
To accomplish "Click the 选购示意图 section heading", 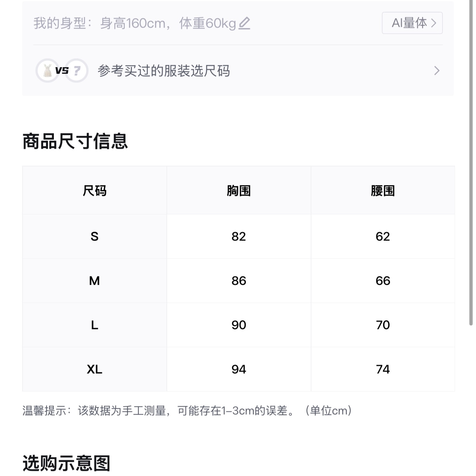I will pyautogui.click(x=66, y=463).
